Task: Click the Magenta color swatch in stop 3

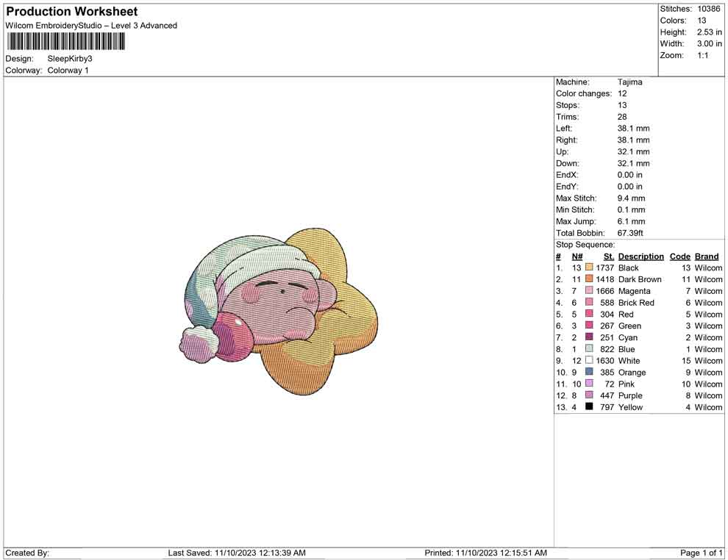Action: click(x=589, y=290)
